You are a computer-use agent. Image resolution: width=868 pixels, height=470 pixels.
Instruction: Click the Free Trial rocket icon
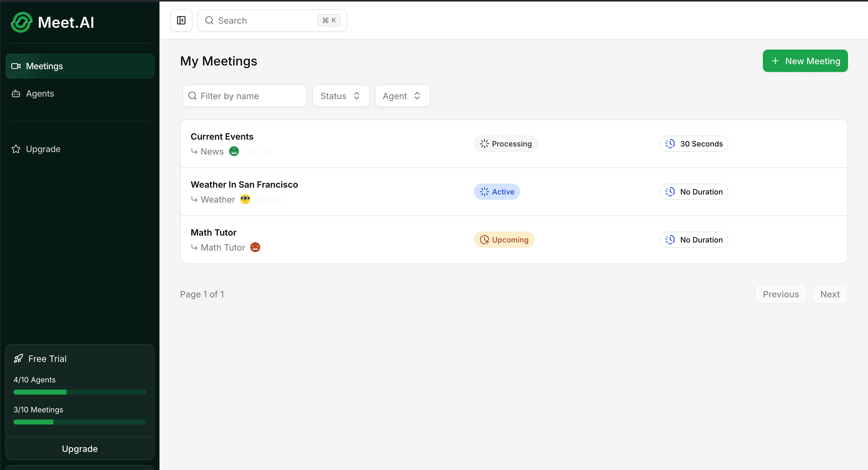18,358
